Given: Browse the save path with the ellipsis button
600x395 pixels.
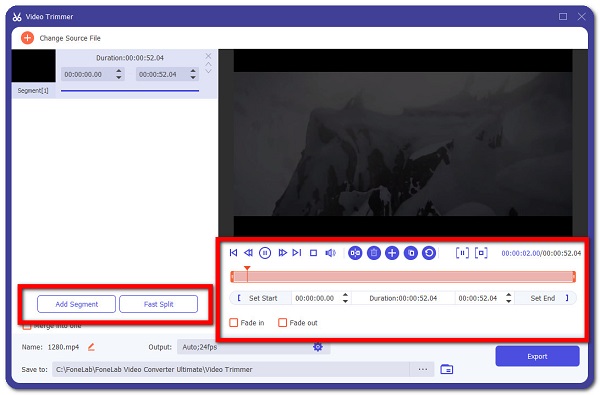Looking at the screenshot, I should [422, 369].
